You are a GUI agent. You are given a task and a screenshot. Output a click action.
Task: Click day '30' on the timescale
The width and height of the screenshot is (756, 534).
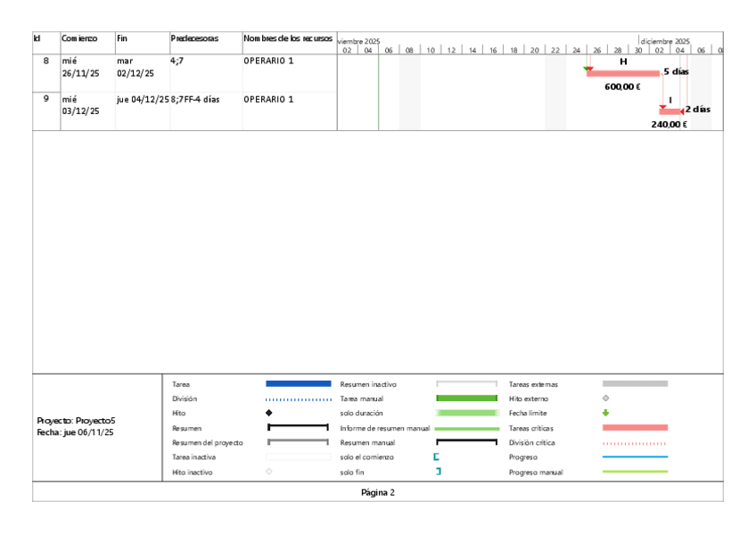coord(638,50)
